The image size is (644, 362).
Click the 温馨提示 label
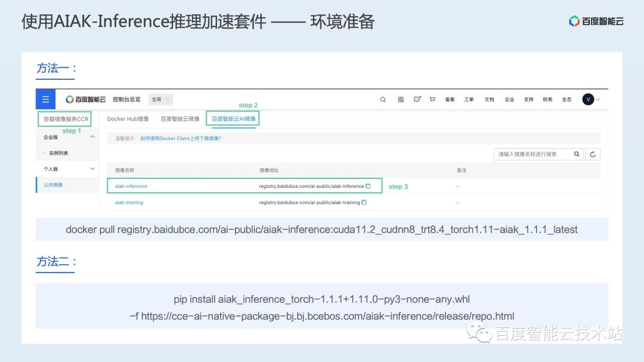pyautogui.click(x=125, y=138)
